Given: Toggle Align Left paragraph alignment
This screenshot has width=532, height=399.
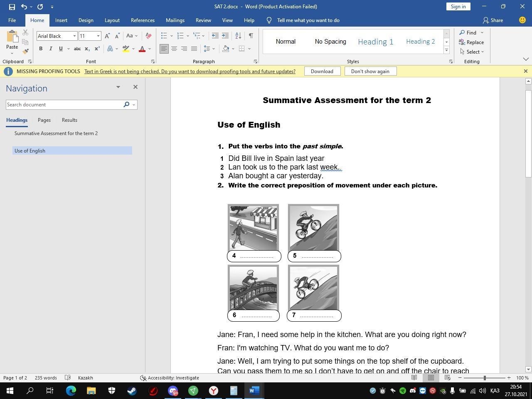Looking at the screenshot, I should pos(164,49).
